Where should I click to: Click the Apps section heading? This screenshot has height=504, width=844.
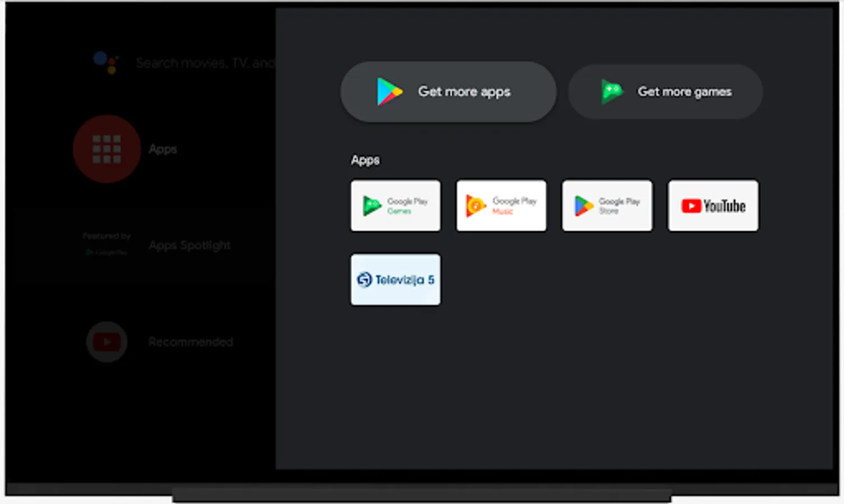tap(365, 160)
